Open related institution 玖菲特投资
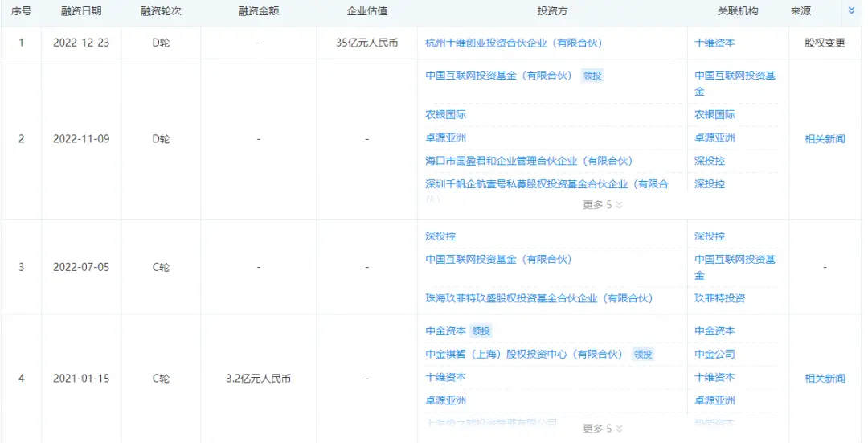Screen dimensions: 868x443 (x=719, y=298)
